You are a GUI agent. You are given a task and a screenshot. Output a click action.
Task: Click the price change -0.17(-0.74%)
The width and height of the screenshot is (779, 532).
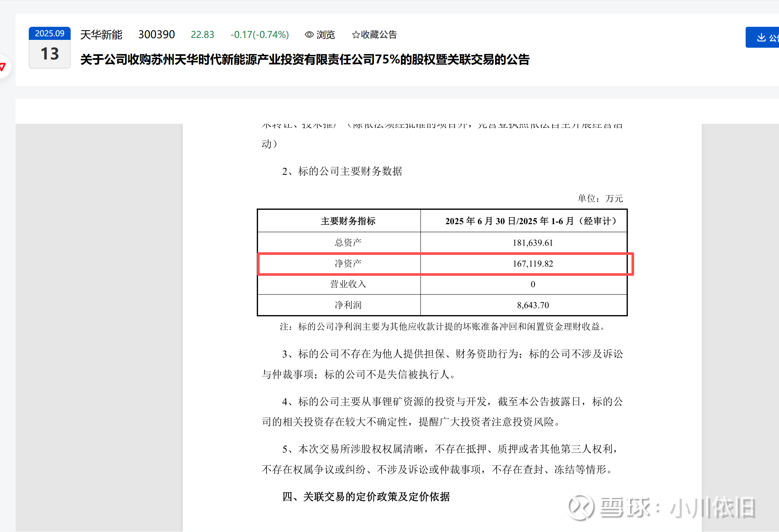coord(259,35)
